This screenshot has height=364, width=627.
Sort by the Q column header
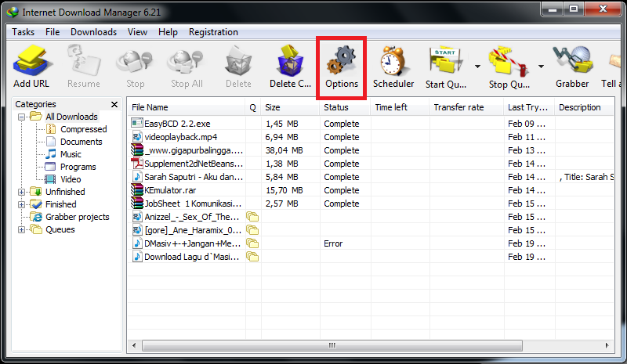pyautogui.click(x=252, y=107)
